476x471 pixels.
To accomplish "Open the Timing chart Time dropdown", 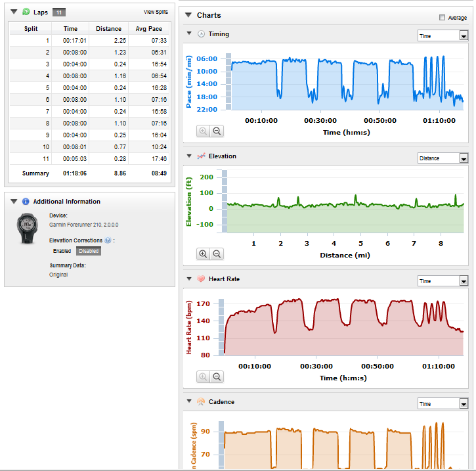I will [443, 36].
